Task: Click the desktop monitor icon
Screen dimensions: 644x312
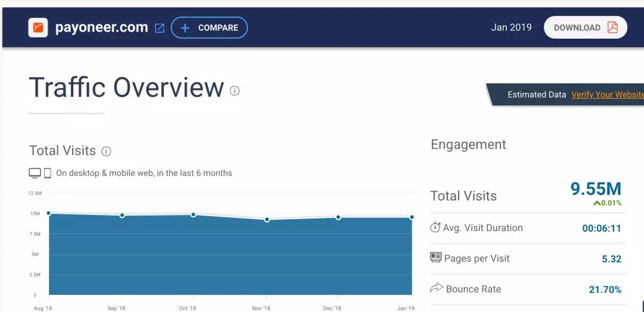Action: (x=35, y=173)
